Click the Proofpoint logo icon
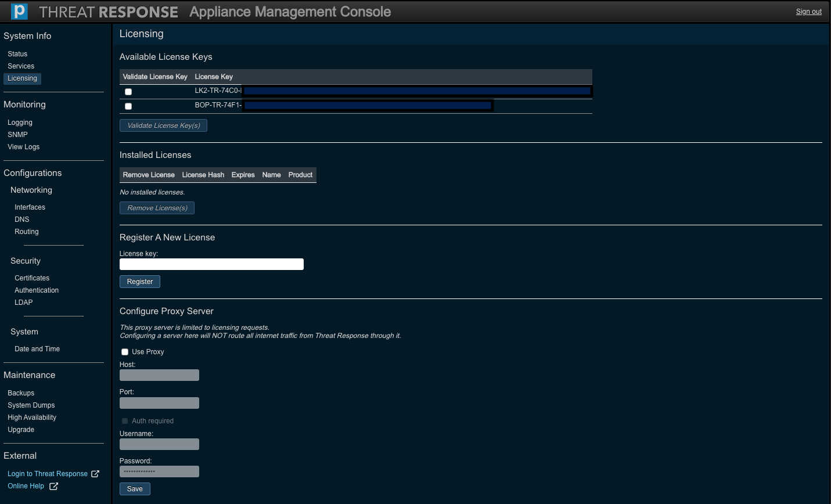The height and width of the screenshot is (504, 831). [19, 12]
